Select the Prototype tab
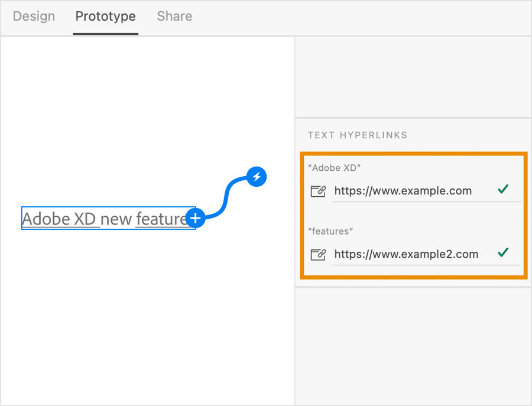The width and height of the screenshot is (532, 406). [105, 17]
